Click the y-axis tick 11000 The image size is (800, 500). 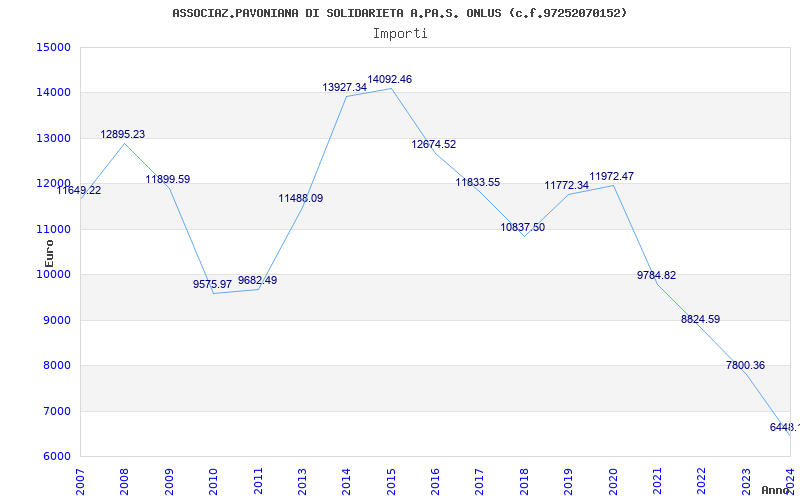click(53, 229)
